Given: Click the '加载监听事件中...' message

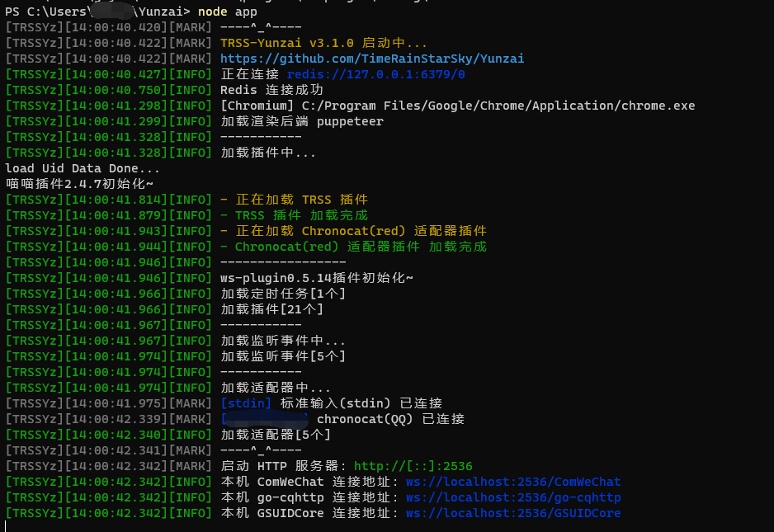Looking at the screenshot, I should [283, 341].
